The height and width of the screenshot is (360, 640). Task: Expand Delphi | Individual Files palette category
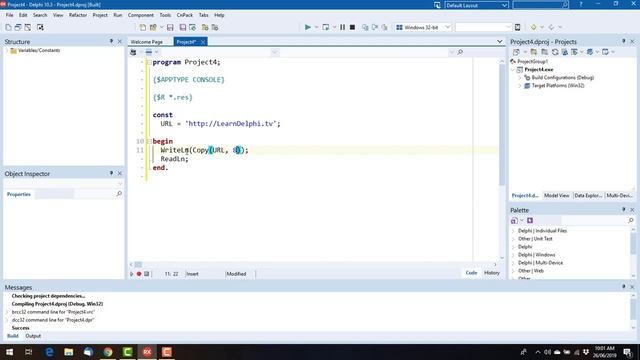[513, 231]
